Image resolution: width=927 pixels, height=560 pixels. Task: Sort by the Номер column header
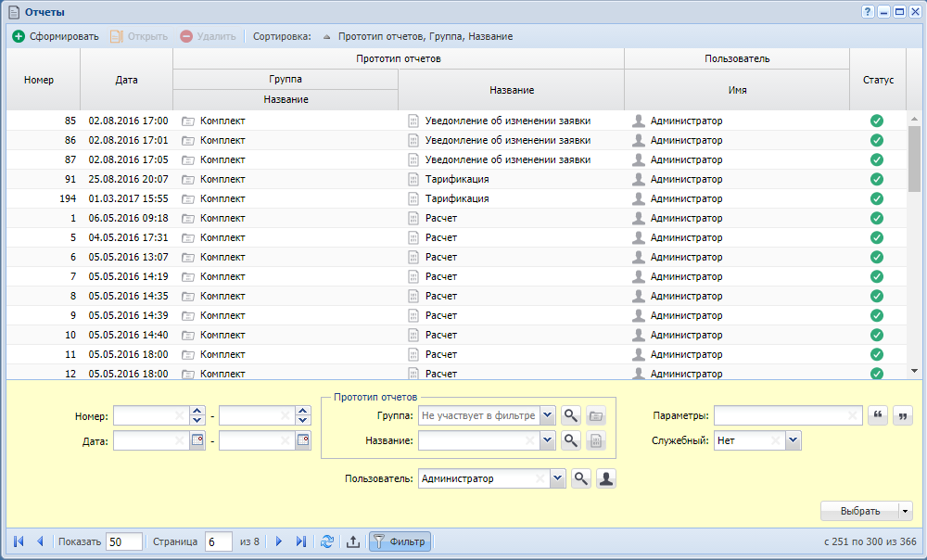(39, 80)
